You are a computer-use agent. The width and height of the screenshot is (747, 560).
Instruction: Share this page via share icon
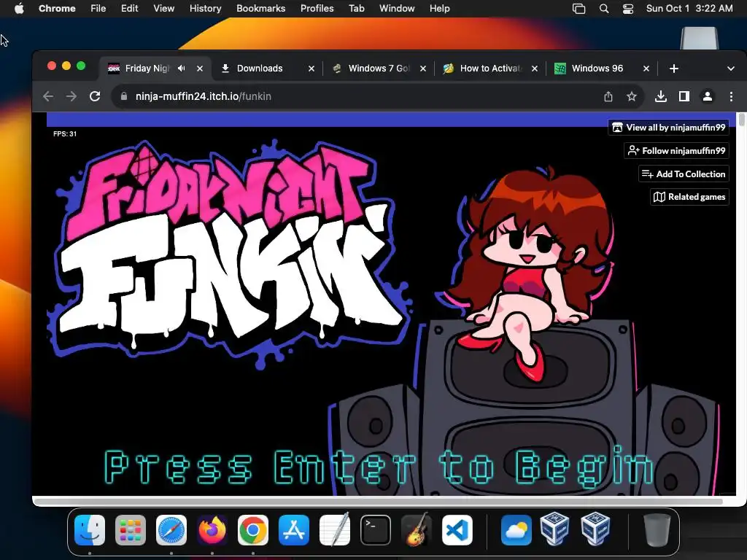pos(608,97)
